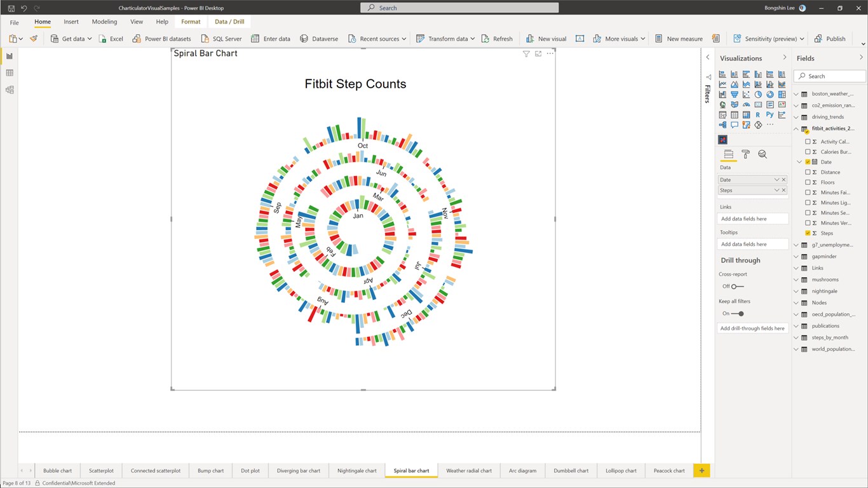Screen dimensions: 868x488
Task: Switch to Model view in left sidebar
Action: [x=9, y=90]
